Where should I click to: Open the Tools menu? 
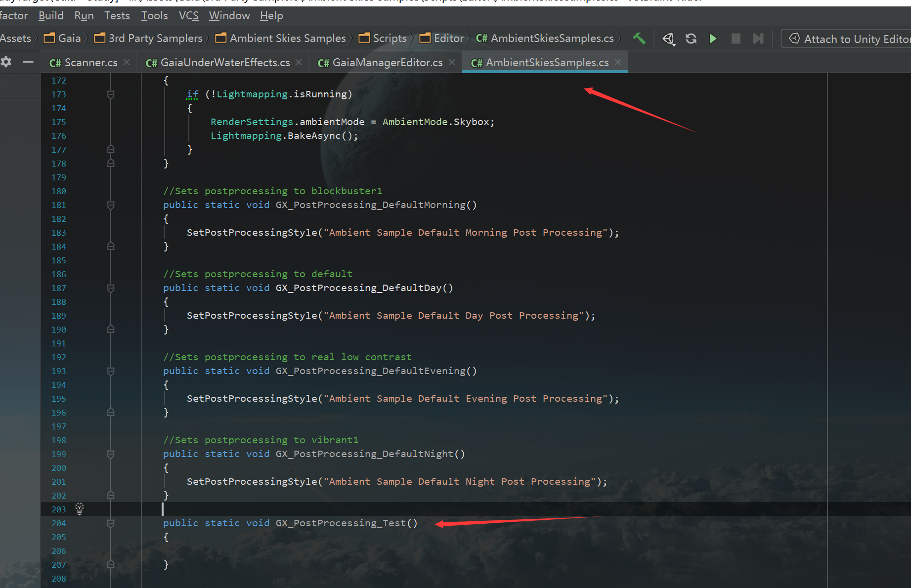tap(154, 15)
